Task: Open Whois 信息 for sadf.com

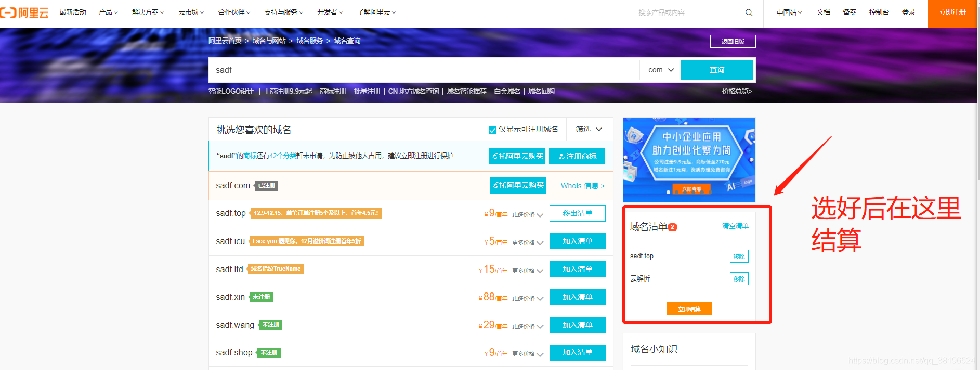Action: tap(582, 186)
